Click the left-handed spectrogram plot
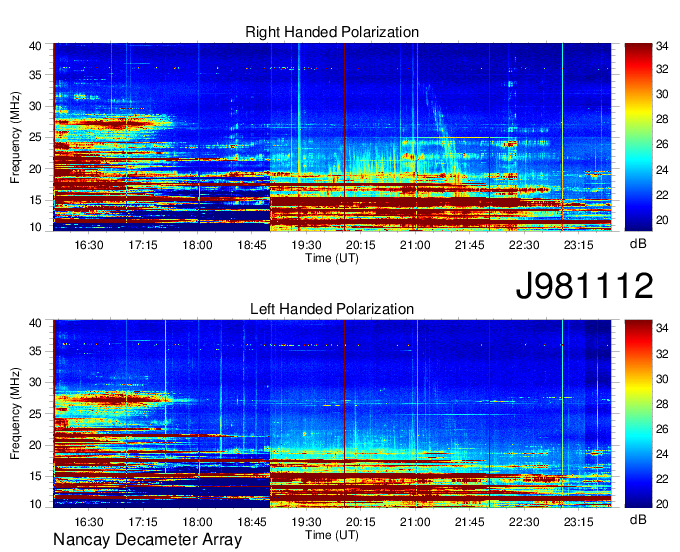 pos(332,414)
